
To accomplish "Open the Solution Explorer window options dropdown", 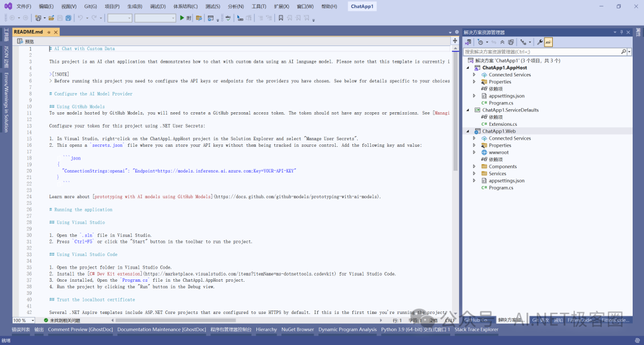I will [x=615, y=32].
